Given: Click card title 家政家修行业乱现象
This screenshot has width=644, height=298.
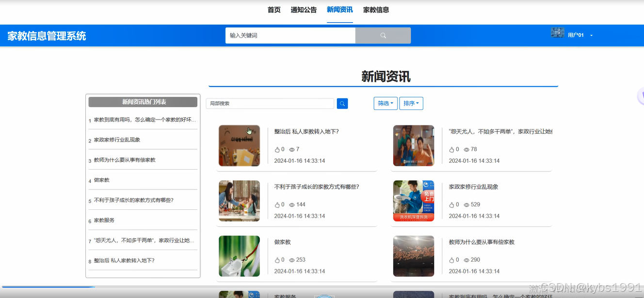Looking at the screenshot, I should tap(474, 187).
